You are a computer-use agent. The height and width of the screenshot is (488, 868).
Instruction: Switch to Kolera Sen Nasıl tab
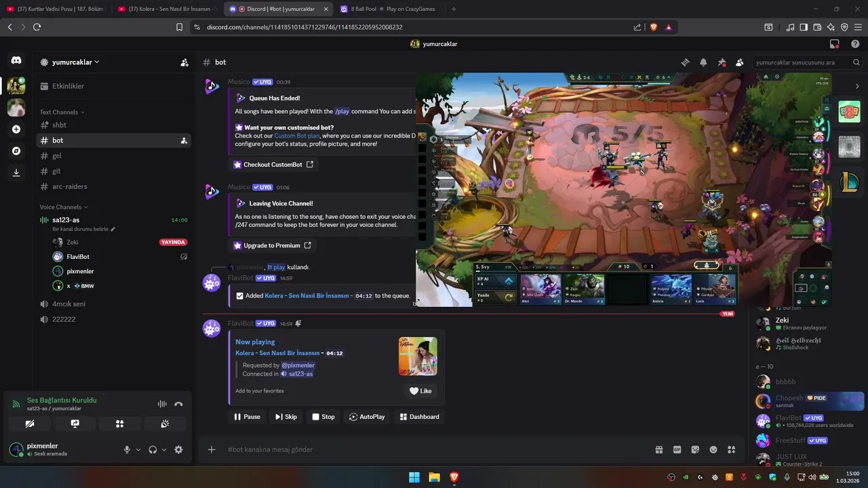click(x=167, y=9)
